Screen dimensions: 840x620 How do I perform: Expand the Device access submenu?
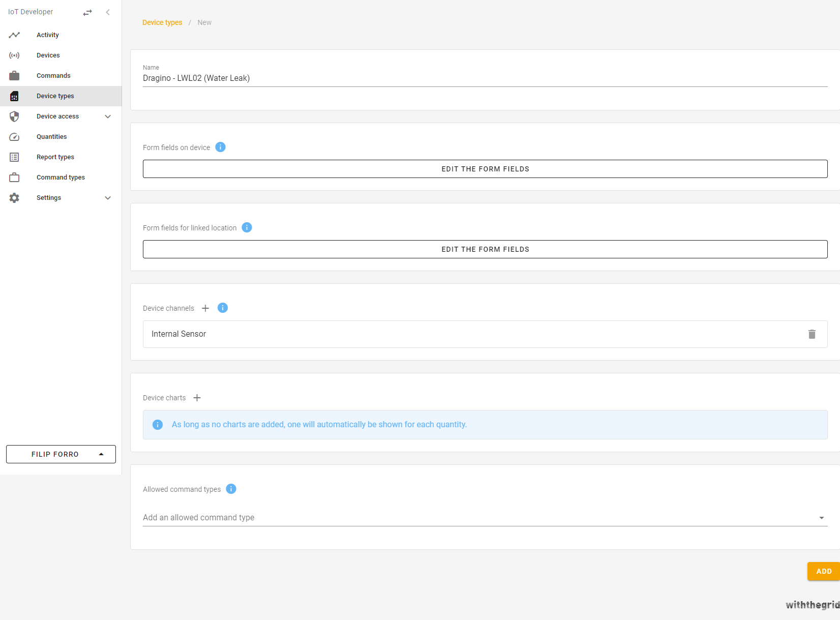coord(108,116)
